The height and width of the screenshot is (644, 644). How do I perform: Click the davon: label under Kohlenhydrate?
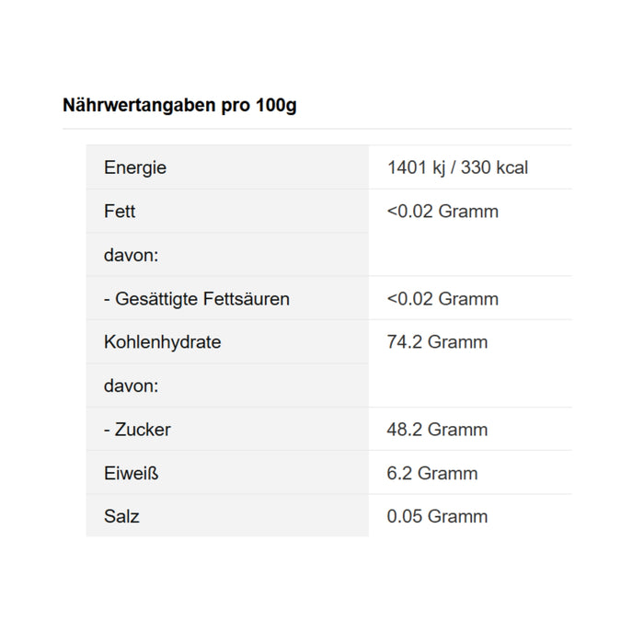pyautogui.click(x=132, y=385)
